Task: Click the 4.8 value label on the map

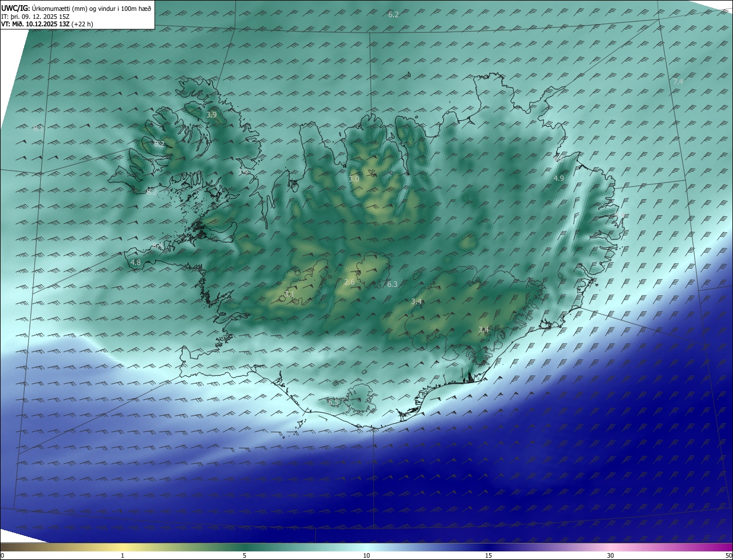Action: [x=136, y=262]
